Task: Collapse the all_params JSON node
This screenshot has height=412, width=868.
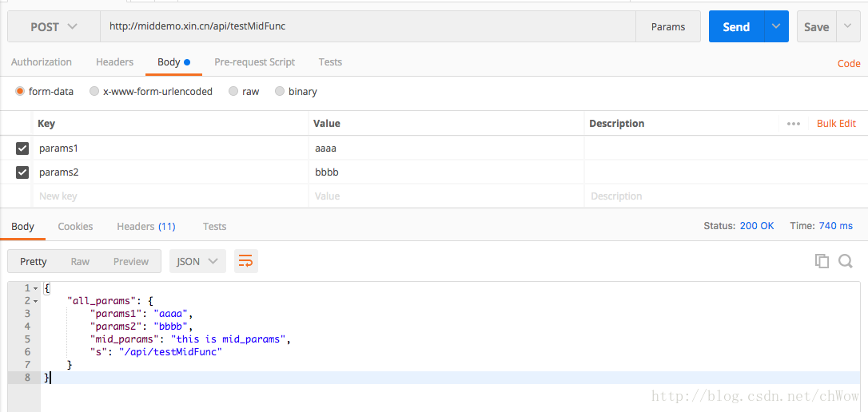Action: (x=36, y=301)
